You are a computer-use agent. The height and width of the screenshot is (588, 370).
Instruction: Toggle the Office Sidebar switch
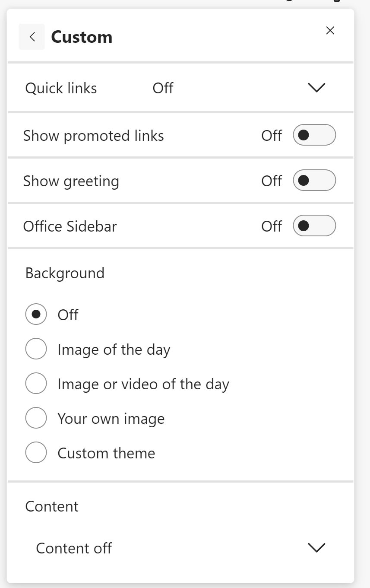point(314,226)
